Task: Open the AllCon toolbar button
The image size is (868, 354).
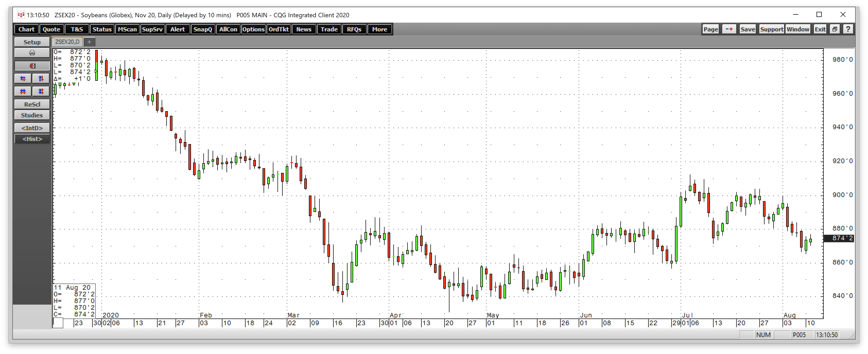Action: coord(228,29)
